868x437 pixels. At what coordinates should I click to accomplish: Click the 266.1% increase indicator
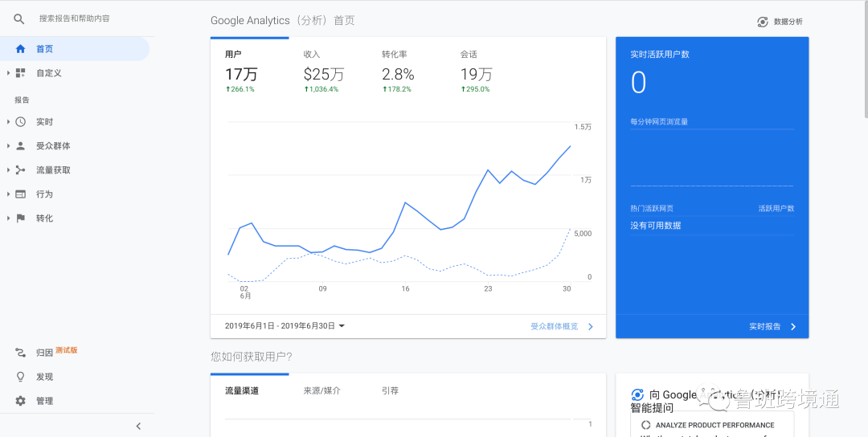(240, 89)
